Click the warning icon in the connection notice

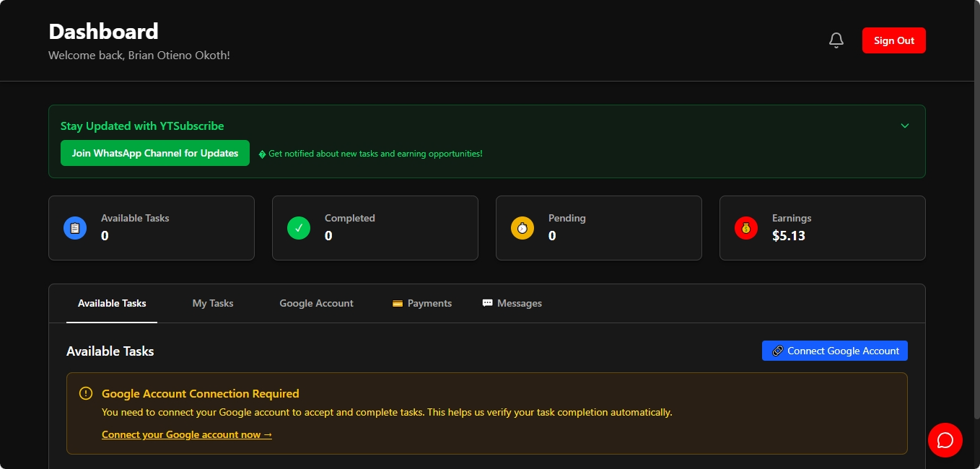click(85, 393)
